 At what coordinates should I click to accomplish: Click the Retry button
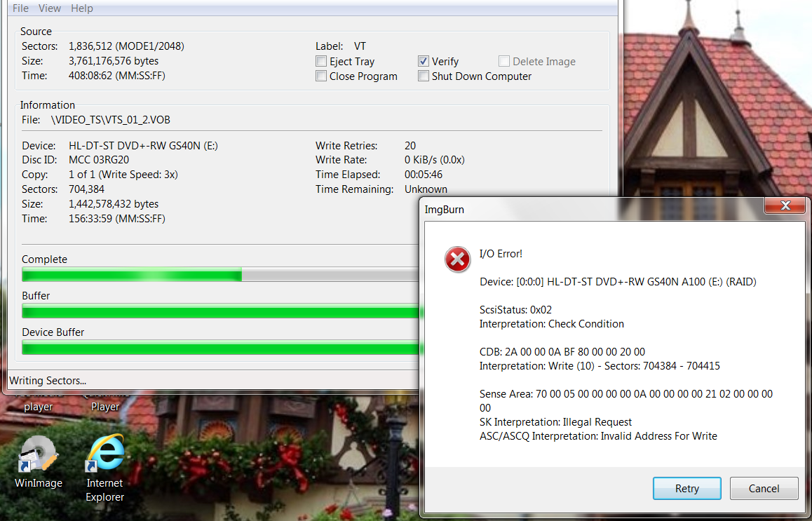click(686, 488)
